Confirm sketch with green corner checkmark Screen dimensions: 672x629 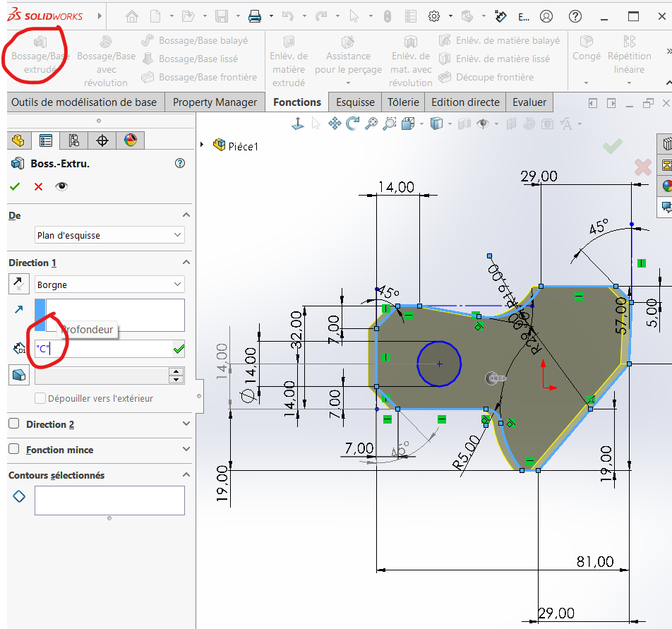[x=613, y=146]
